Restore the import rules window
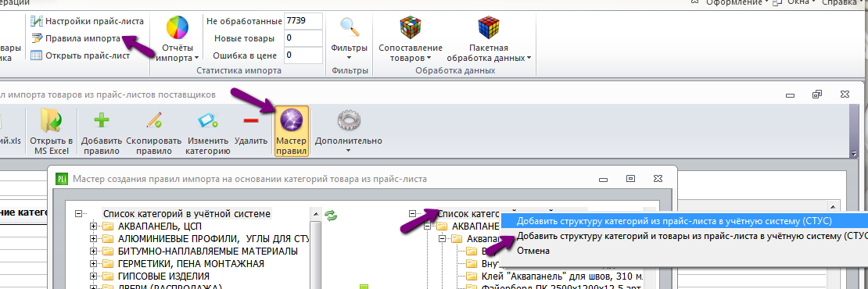The image size is (868, 289). pos(816,95)
